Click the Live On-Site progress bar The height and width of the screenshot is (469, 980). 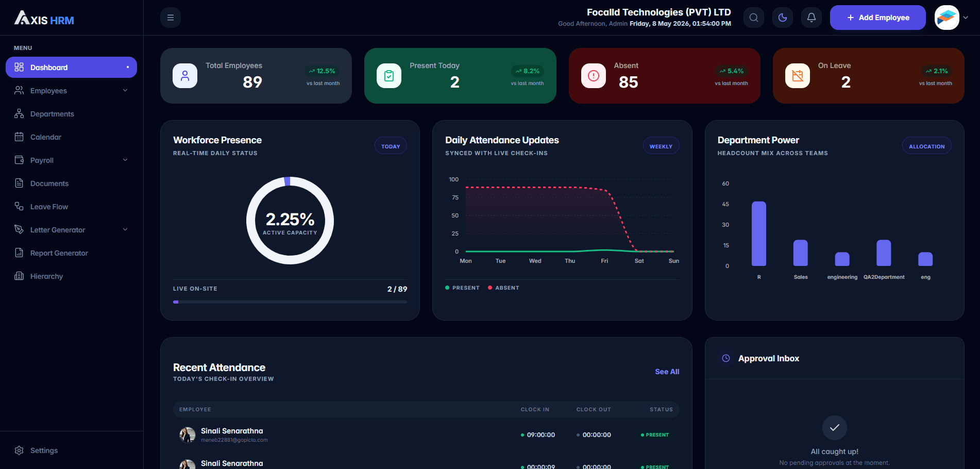290,302
